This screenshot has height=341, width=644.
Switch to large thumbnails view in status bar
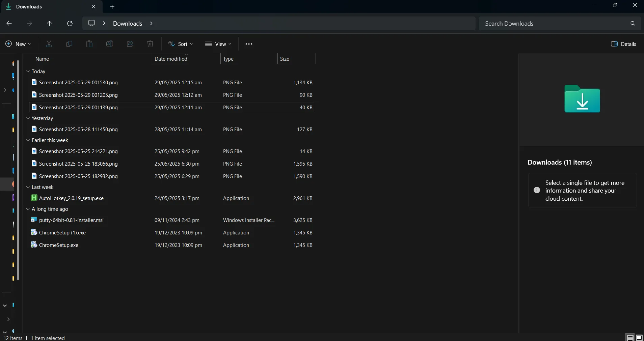coord(639,338)
